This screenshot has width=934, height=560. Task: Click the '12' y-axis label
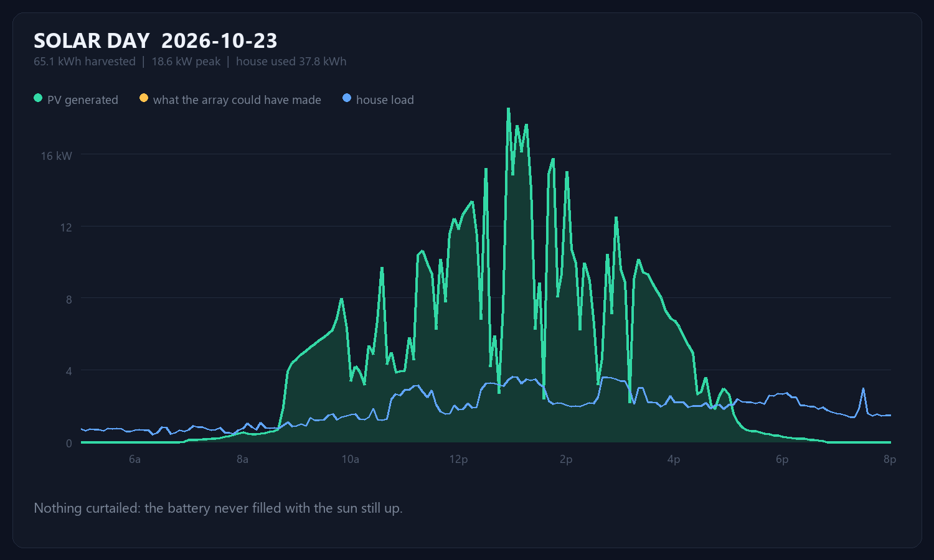(x=66, y=227)
